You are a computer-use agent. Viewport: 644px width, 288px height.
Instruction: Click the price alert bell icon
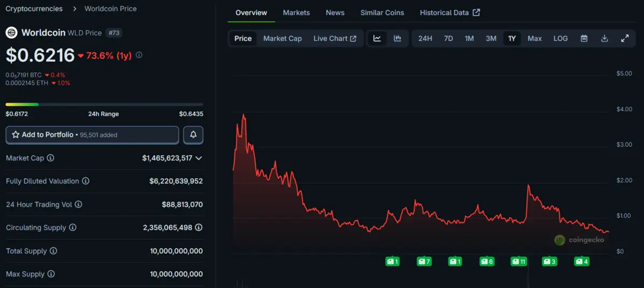pos(193,135)
